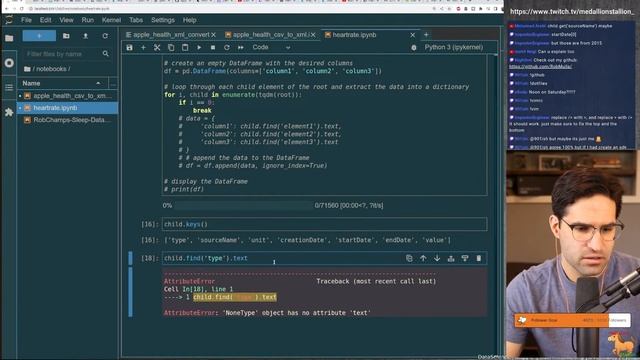Save the notebook with the disk icon
Screen dimensions: 640x360
click(129, 47)
